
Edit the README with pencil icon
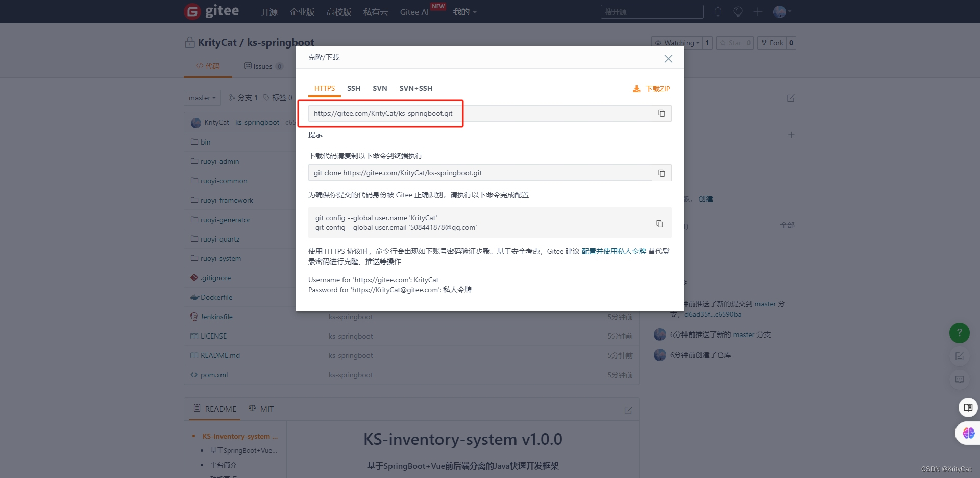[x=628, y=411]
